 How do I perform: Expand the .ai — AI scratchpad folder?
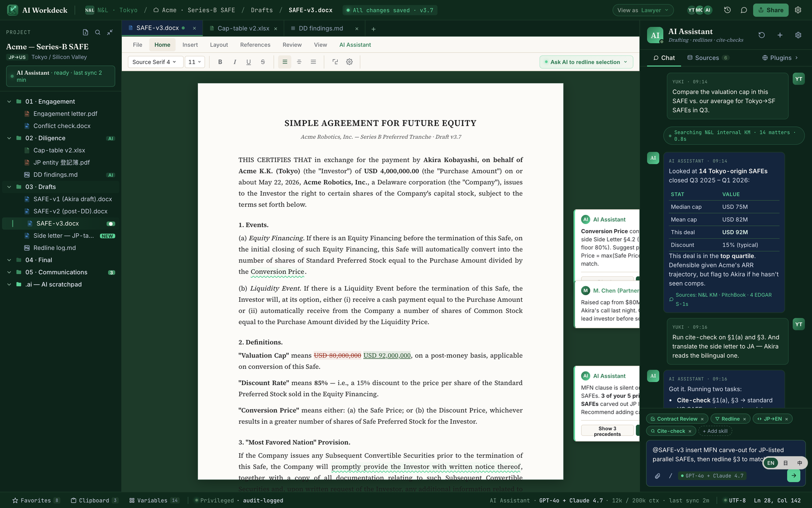[9, 284]
